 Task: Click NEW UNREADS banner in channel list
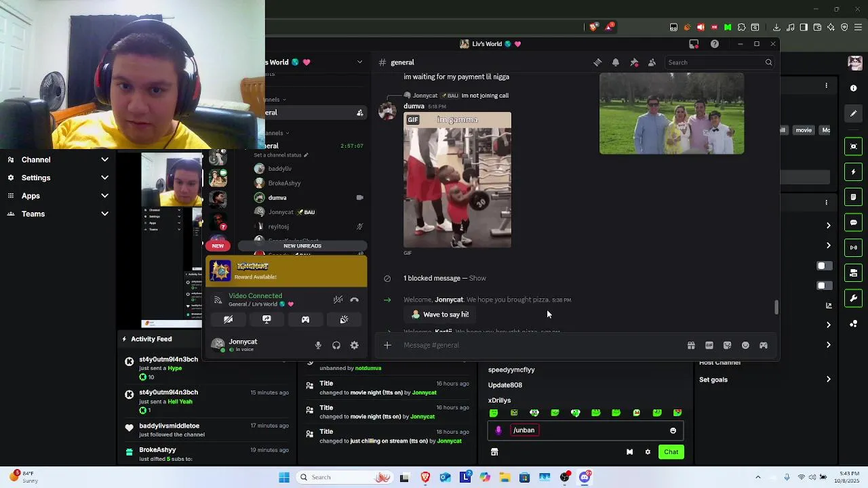[x=302, y=245]
